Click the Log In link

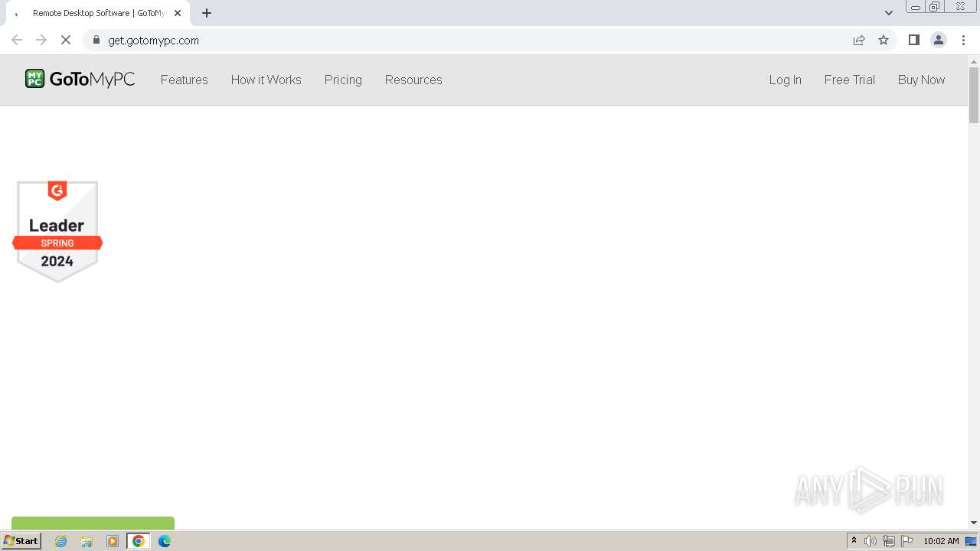[x=786, y=80]
